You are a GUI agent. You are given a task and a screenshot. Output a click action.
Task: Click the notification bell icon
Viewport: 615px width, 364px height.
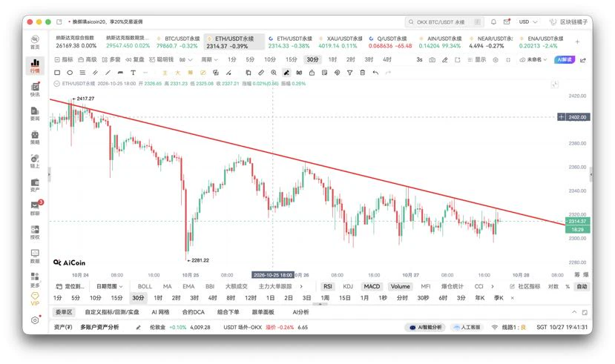(493, 22)
